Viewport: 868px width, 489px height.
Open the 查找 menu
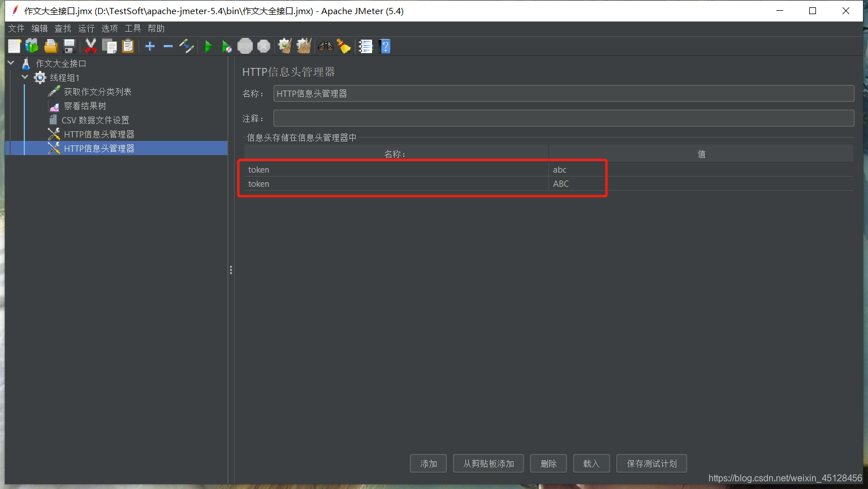63,28
